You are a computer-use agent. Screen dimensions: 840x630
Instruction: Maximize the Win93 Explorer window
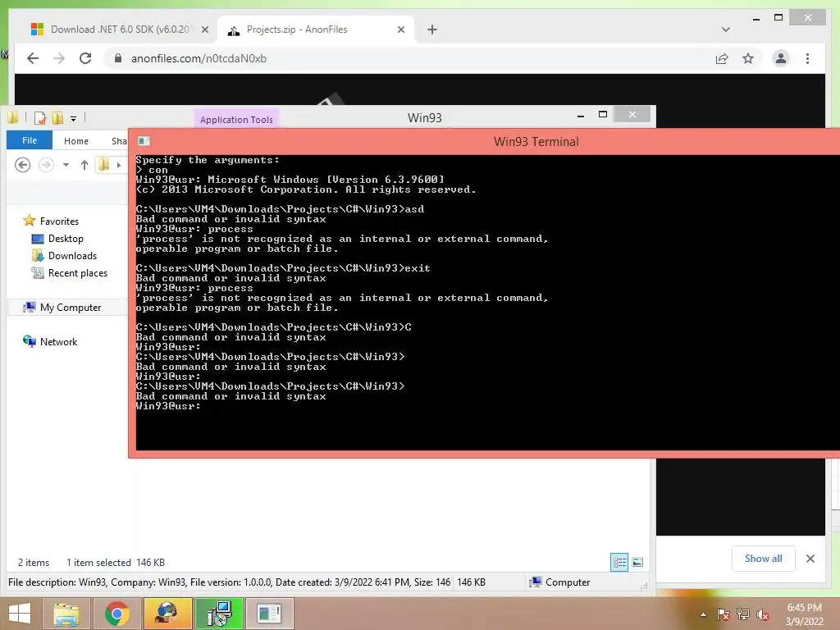click(603, 115)
